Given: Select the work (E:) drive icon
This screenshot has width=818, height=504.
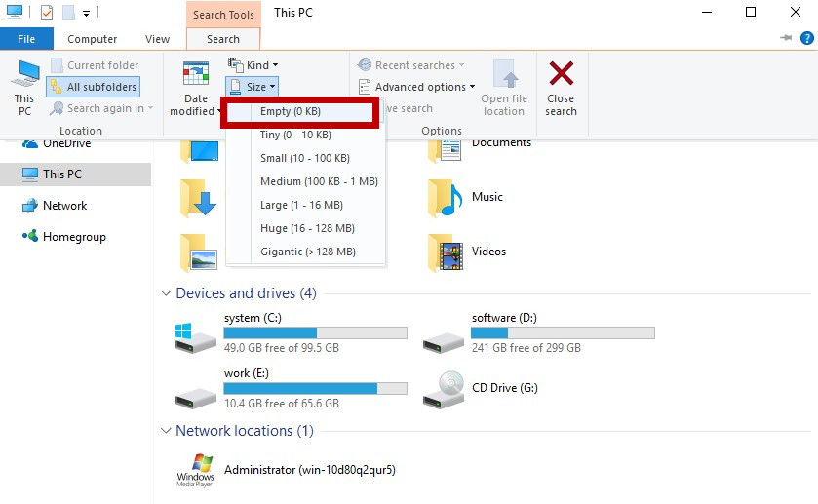Looking at the screenshot, I should [x=196, y=399].
